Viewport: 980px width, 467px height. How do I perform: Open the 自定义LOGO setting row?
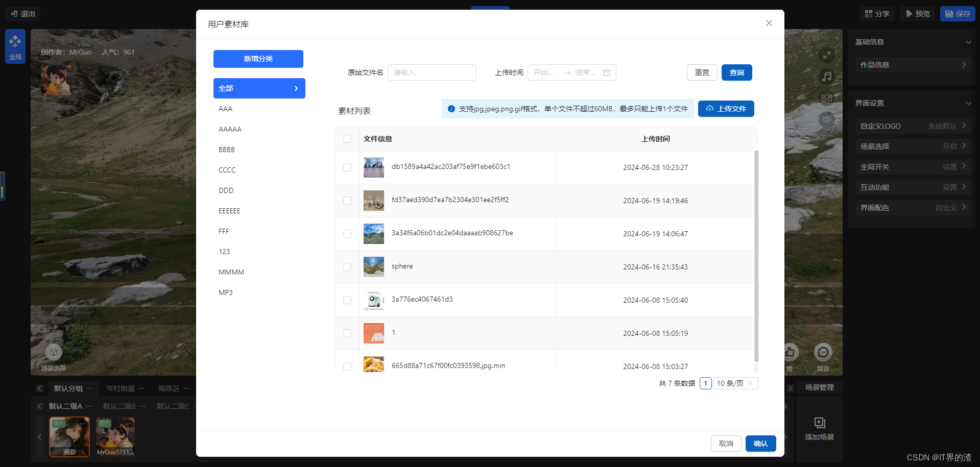[x=914, y=126]
